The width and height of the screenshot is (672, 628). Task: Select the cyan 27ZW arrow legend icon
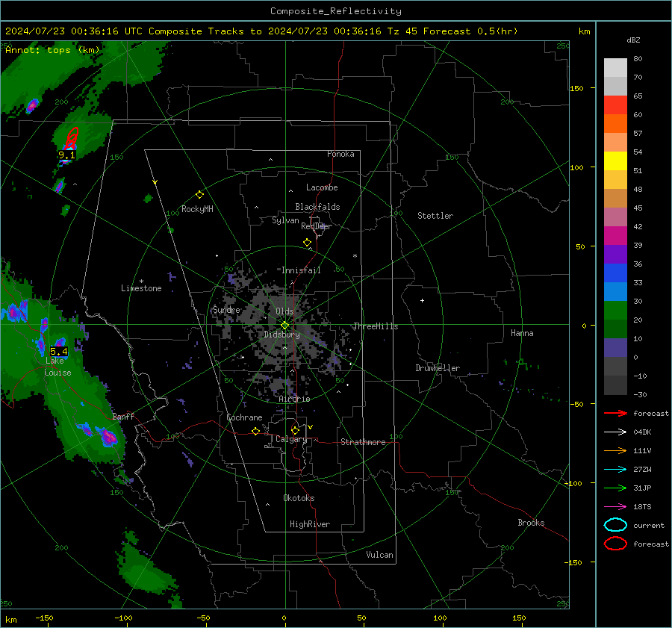point(615,470)
